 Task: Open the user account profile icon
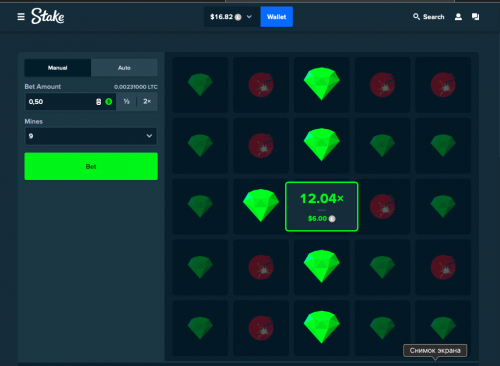[458, 17]
